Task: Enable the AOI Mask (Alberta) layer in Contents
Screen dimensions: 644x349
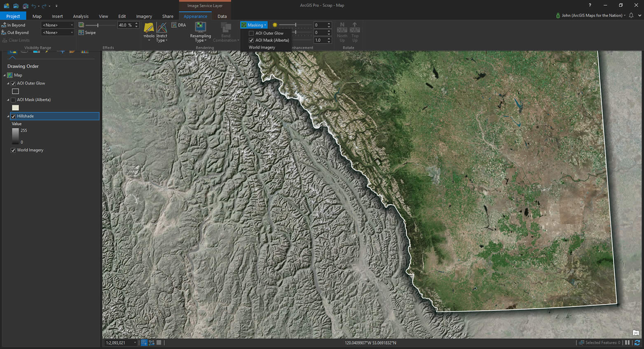Action: coord(13,100)
